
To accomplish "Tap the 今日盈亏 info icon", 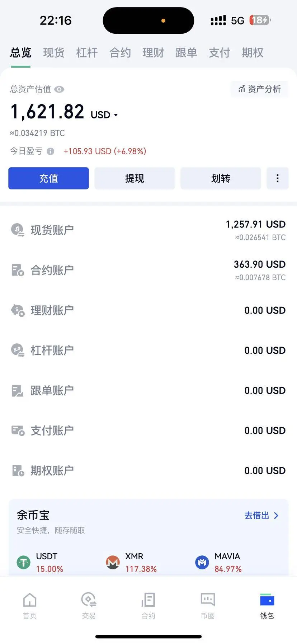I will pos(51,151).
